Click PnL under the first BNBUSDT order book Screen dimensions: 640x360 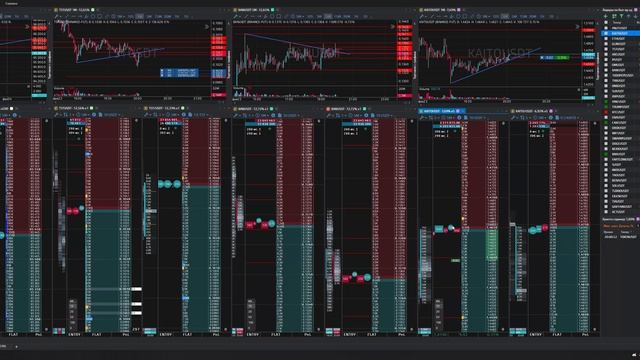tap(309, 334)
